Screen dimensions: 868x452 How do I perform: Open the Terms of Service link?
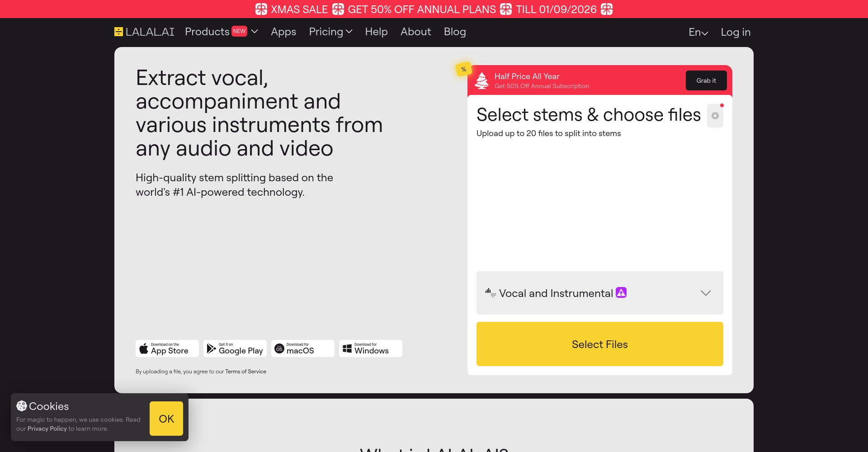point(245,372)
